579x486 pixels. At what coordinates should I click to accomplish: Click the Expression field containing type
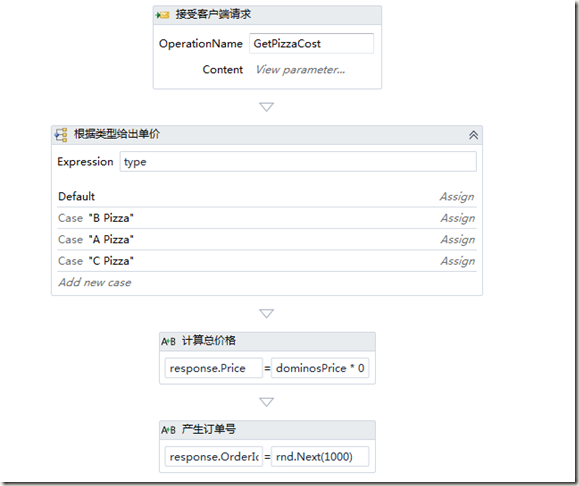(x=298, y=162)
